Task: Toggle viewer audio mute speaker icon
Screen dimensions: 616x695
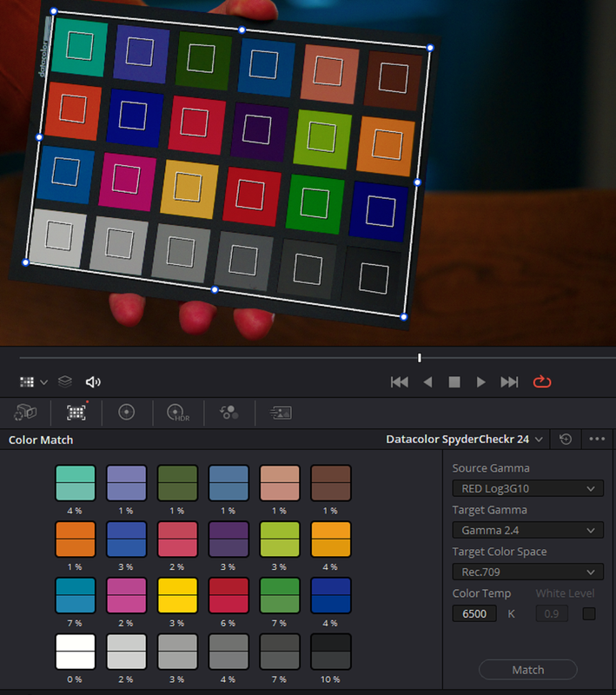Action: pyautogui.click(x=93, y=382)
